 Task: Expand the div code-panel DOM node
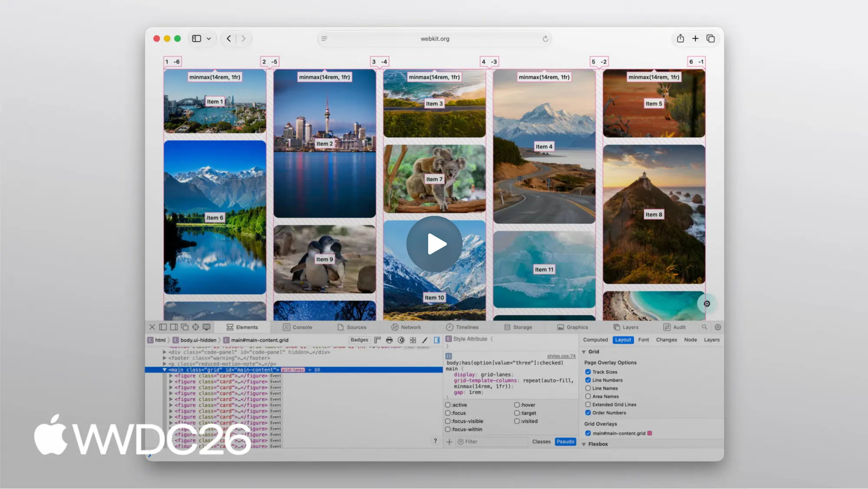tap(164, 352)
